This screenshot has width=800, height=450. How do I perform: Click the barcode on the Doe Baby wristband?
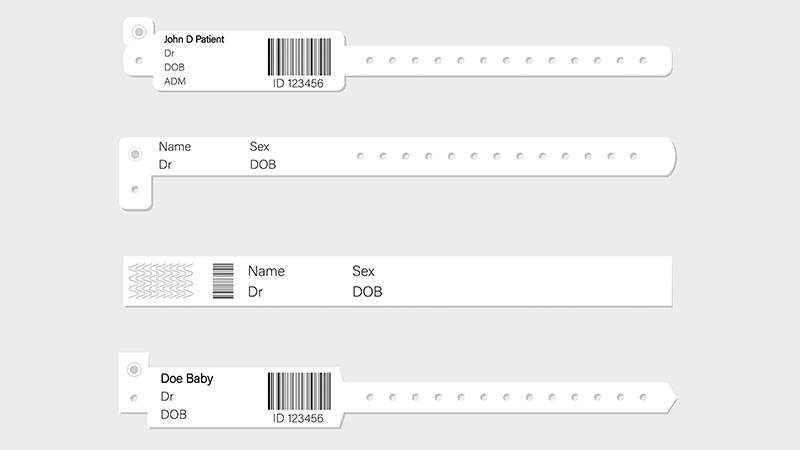(x=299, y=391)
